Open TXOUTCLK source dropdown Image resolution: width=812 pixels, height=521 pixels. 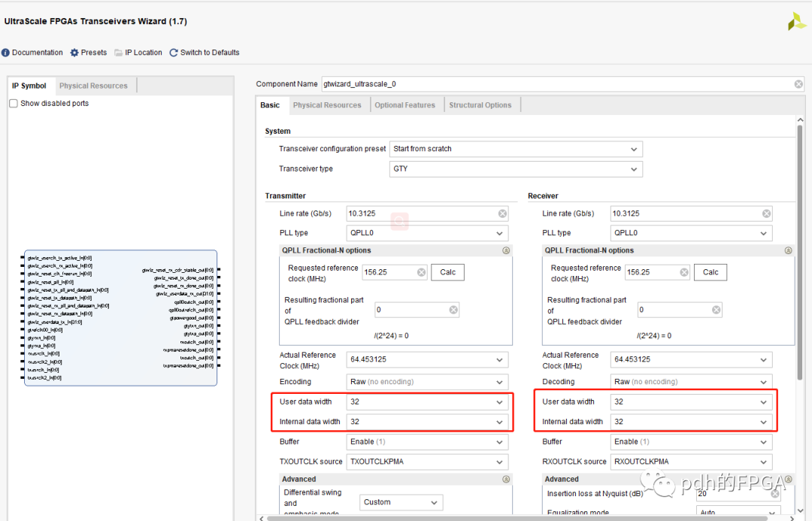(427, 462)
